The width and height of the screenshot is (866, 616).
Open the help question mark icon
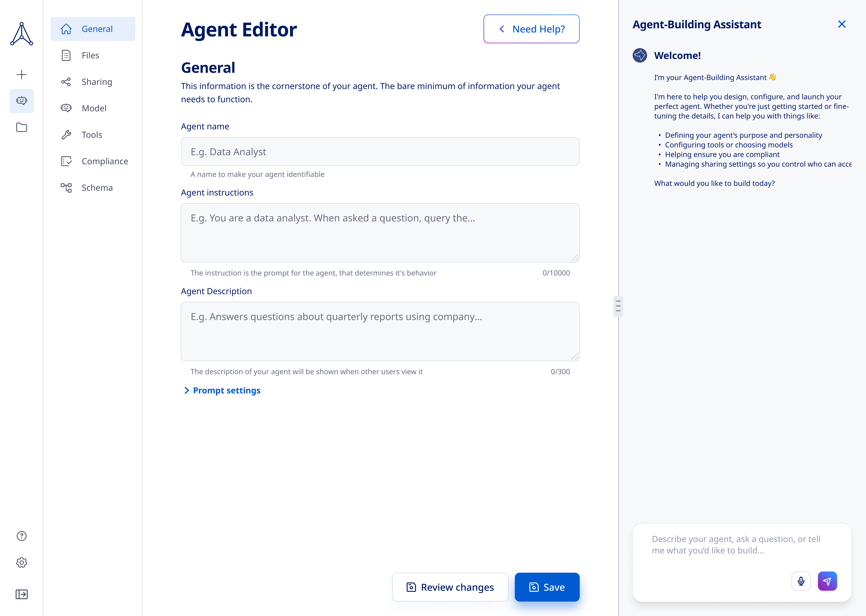pyautogui.click(x=22, y=536)
